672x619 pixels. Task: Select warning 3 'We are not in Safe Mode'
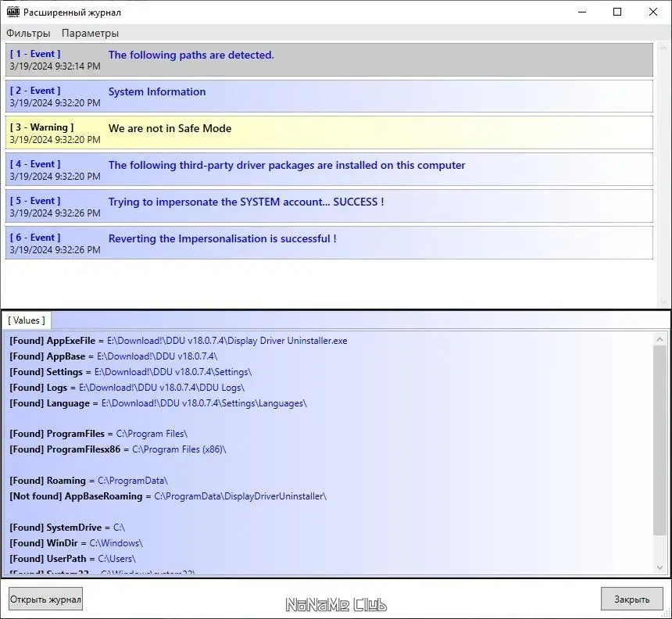click(329, 133)
